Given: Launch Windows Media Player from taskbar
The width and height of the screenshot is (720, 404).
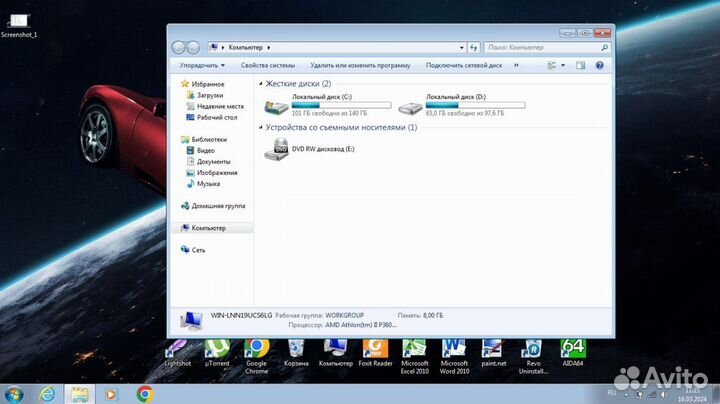Looking at the screenshot, I should pos(111,394).
